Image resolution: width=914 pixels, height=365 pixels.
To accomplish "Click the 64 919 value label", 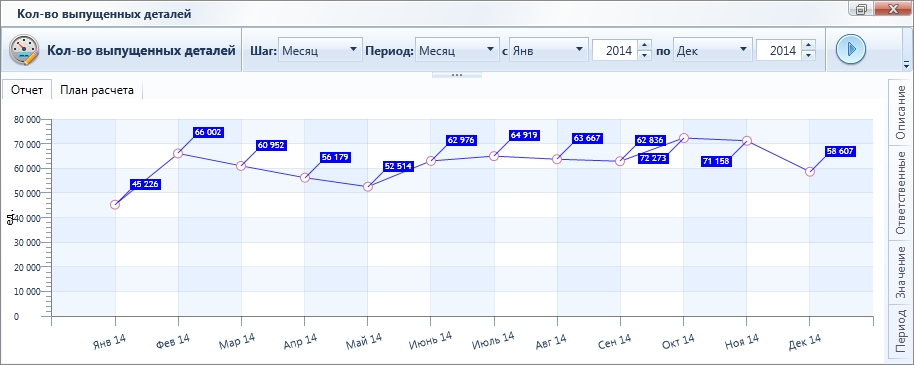I will 524,135.
